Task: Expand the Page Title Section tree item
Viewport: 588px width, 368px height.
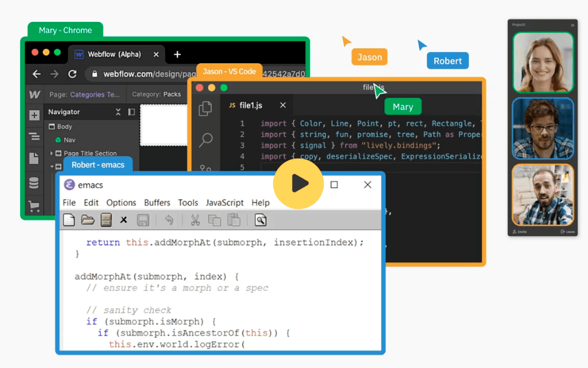Action: pyautogui.click(x=51, y=153)
